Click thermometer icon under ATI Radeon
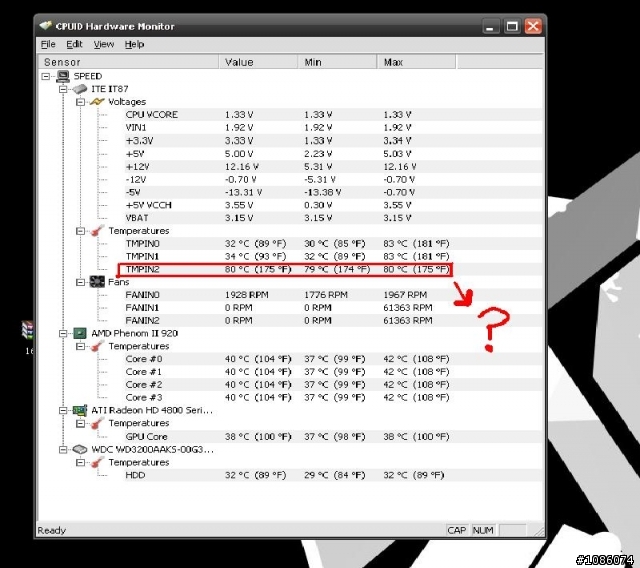 (x=97, y=423)
